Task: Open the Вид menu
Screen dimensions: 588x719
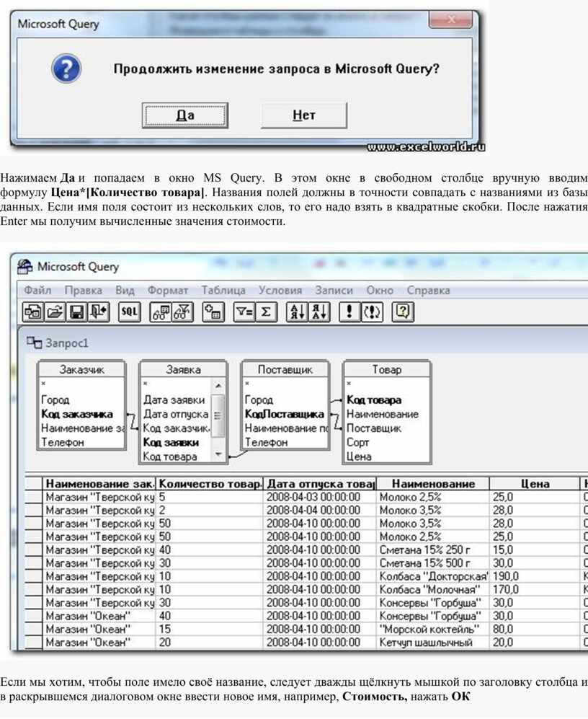Action: click(125, 290)
